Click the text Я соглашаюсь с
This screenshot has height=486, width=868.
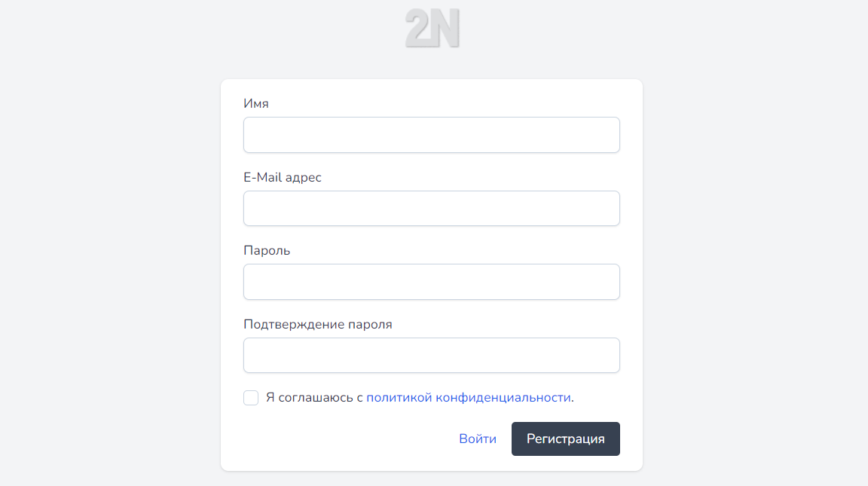(x=313, y=397)
